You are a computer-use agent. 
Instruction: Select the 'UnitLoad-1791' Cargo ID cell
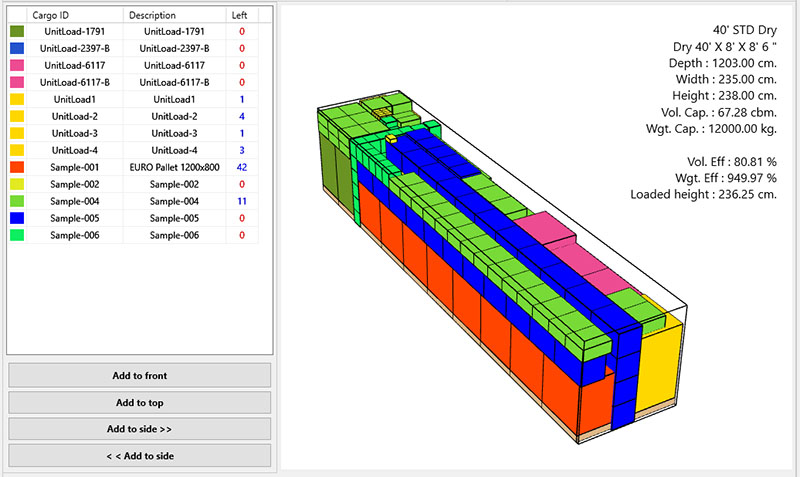pyautogui.click(x=74, y=31)
